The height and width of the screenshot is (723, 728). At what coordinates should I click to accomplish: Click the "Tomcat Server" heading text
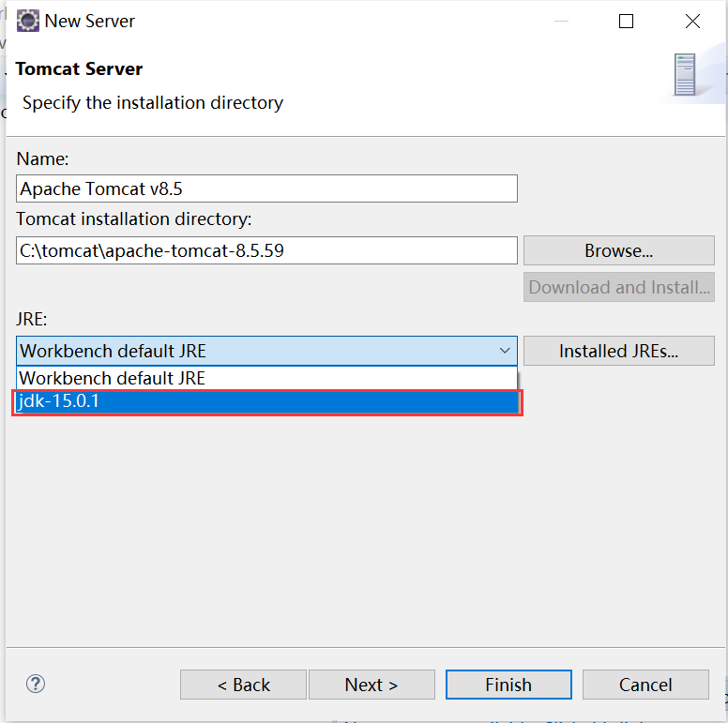(x=79, y=68)
